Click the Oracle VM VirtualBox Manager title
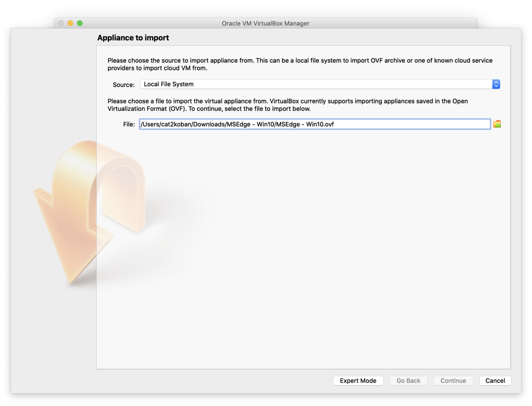Viewport: 532px width, 406px height. point(266,24)
